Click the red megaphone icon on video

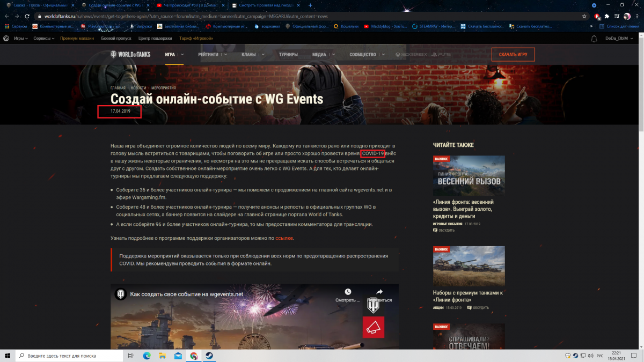point(373,327)
